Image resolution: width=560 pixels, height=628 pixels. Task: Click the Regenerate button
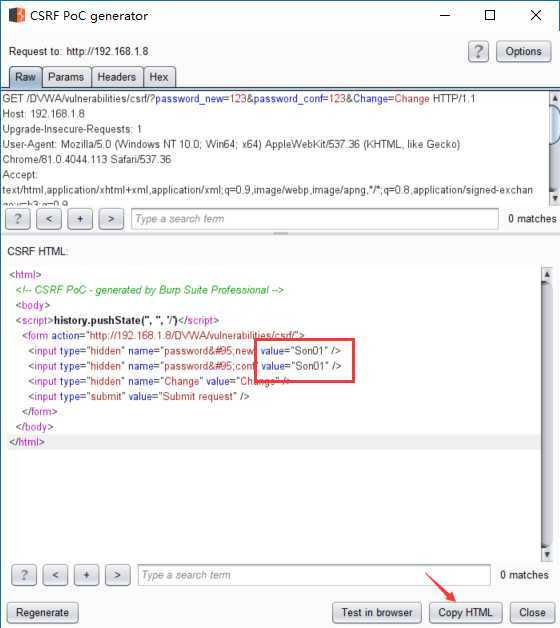click(42, 612)
